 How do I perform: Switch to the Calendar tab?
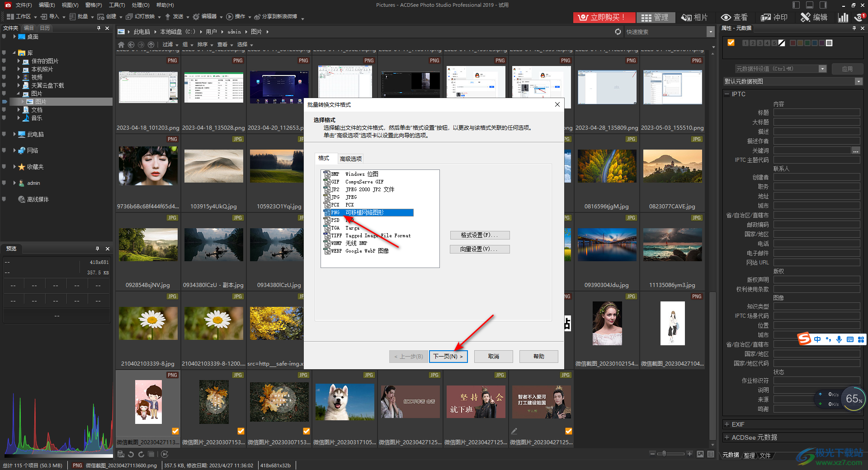(x=45, y=28)
